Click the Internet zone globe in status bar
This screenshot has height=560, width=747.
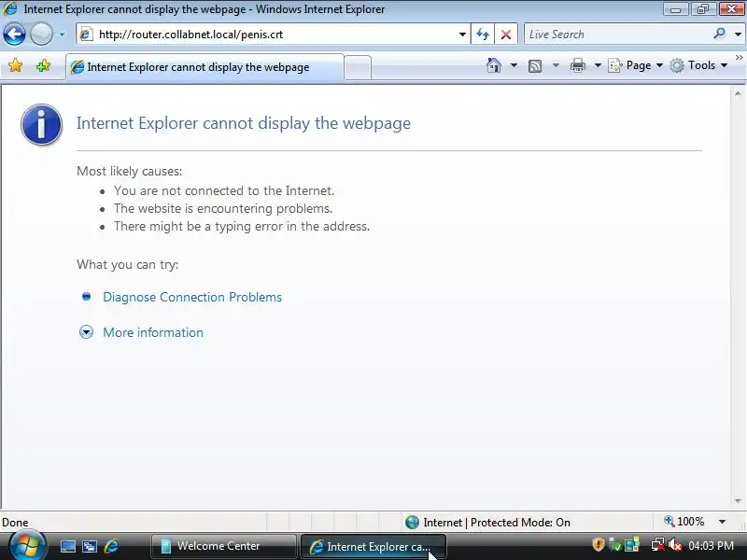click(412, 523)
